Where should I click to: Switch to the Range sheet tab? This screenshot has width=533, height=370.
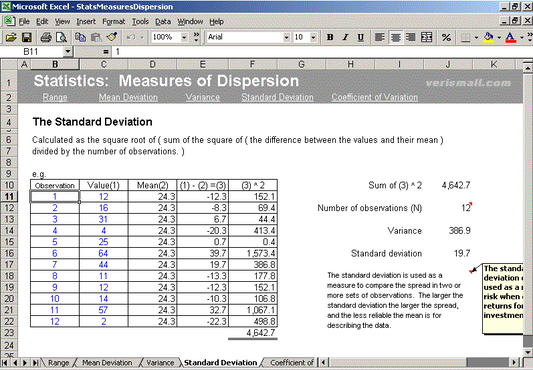coord(58,363)
